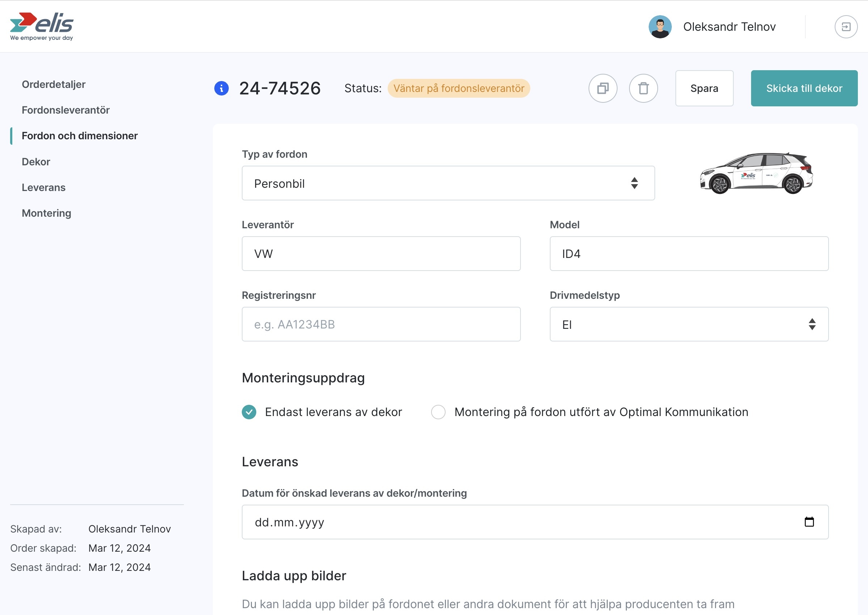Click the Monteringsuppdrag heading
868x615 pixels.
tap(303, 378)
